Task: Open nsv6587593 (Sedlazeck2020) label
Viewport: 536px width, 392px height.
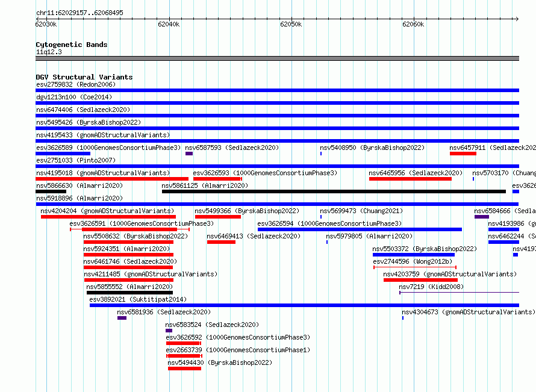Action: click(232, 148)
